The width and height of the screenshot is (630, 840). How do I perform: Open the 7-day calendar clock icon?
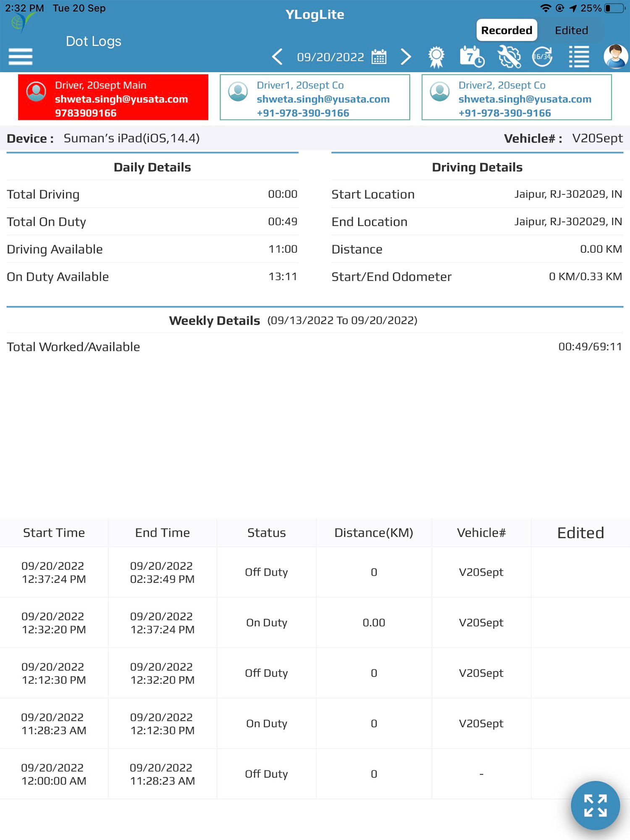(472, 57)
